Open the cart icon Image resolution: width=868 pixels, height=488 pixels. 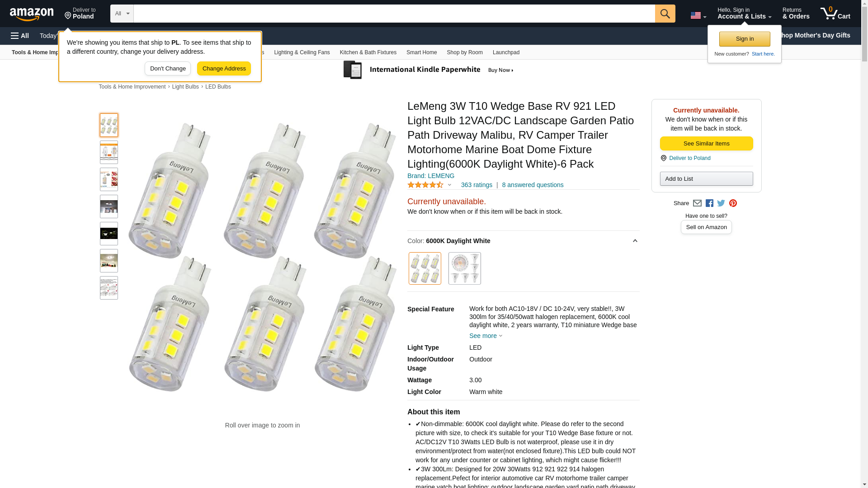[835, 14]
